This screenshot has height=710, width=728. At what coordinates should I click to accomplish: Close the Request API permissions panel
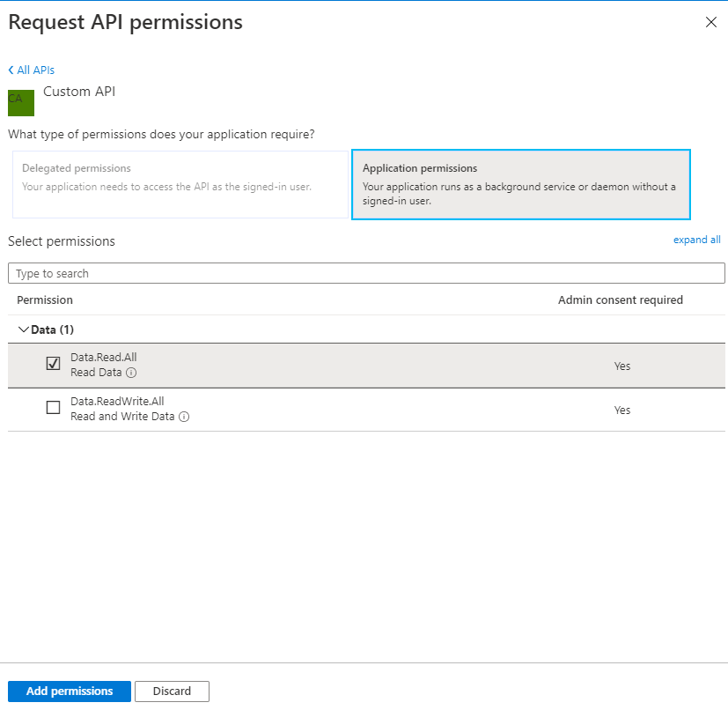[710, 22]
